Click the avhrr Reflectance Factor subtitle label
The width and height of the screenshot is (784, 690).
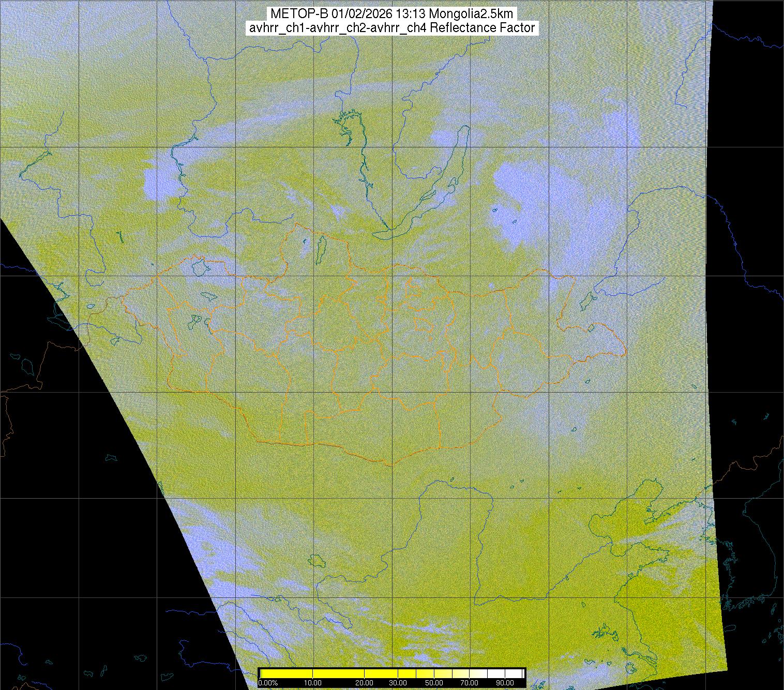(x=391, y=28)
